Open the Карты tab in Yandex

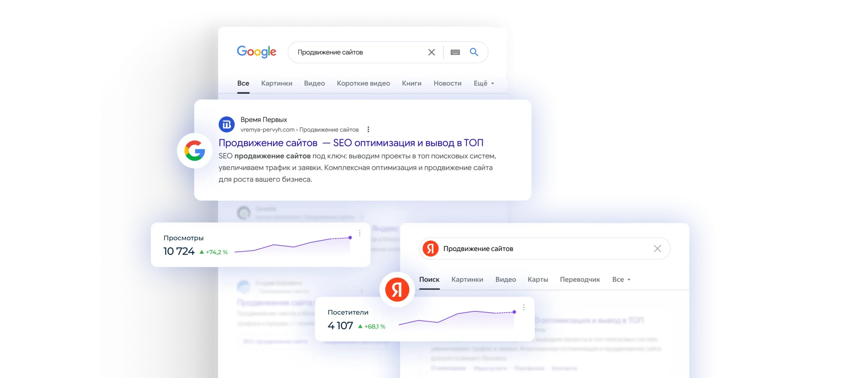(537, 279)
